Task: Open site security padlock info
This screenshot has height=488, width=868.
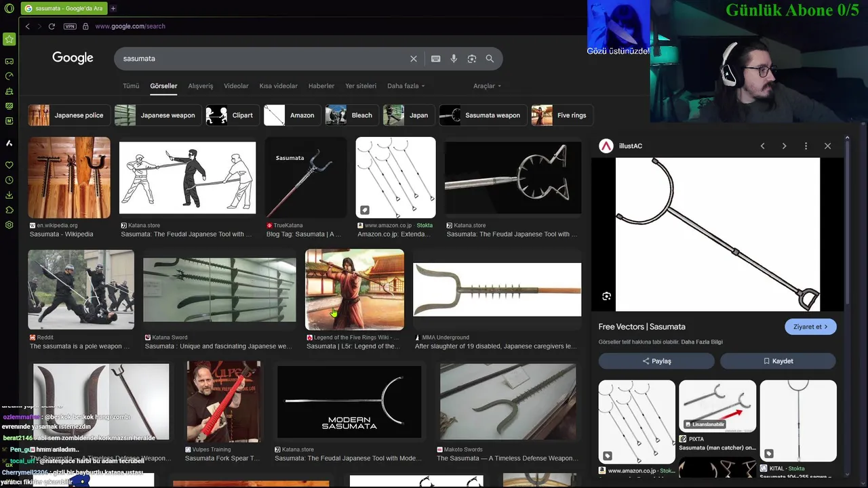Action: pyautogui.click(x=85, y=26)
